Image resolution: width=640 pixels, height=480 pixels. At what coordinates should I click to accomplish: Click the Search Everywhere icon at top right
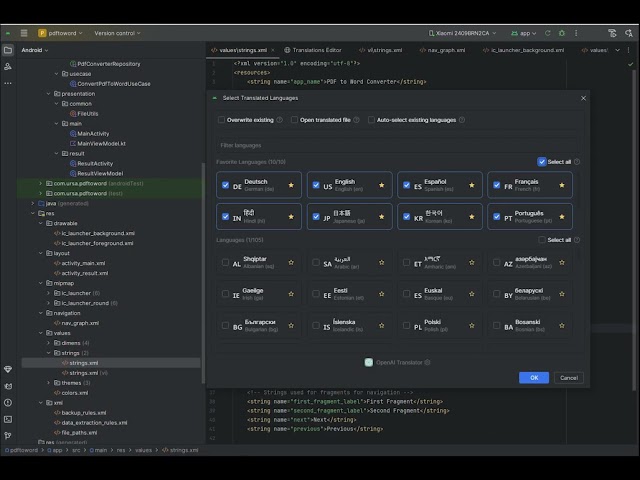(629, 33)
